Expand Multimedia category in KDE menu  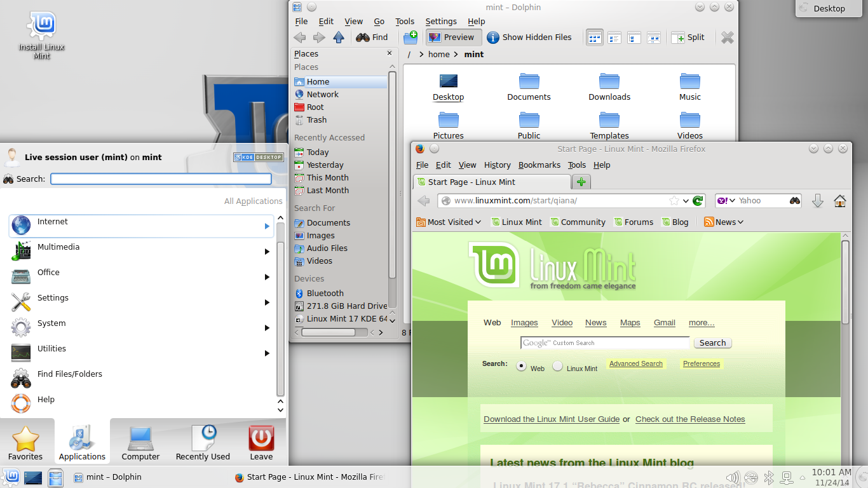(x=141, y=251)
